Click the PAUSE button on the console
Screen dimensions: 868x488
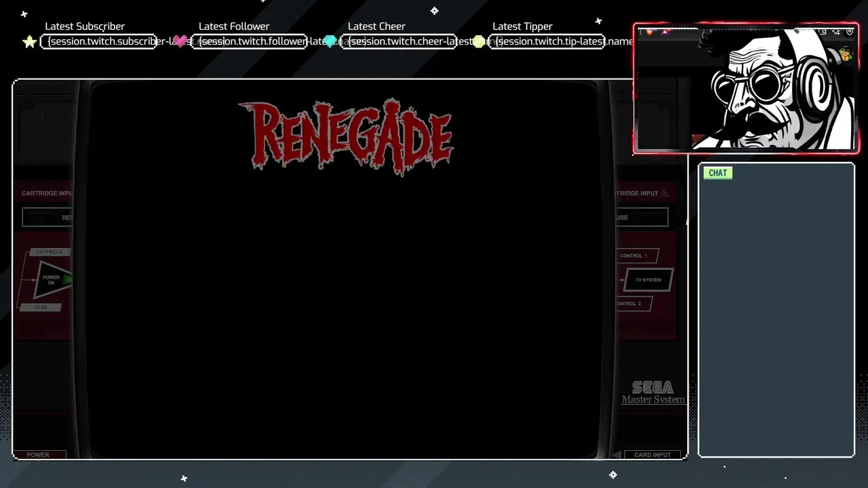[642, 218]
